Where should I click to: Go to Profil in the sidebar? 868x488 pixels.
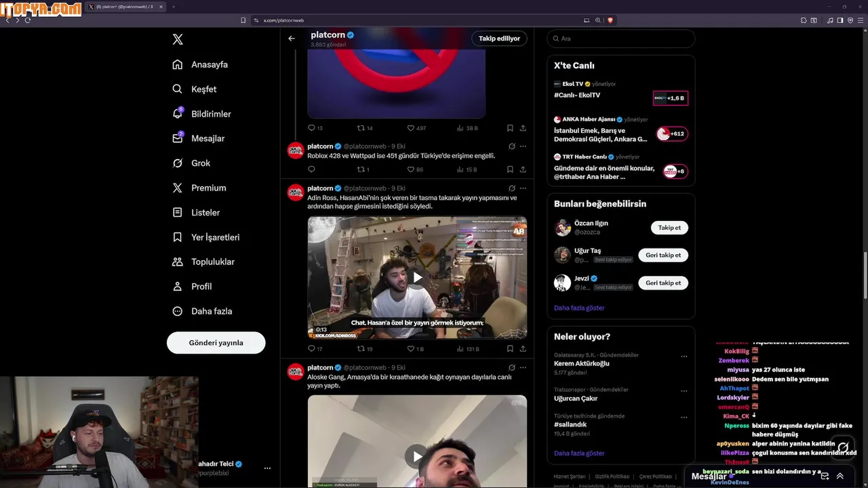(x=192, y=287)
